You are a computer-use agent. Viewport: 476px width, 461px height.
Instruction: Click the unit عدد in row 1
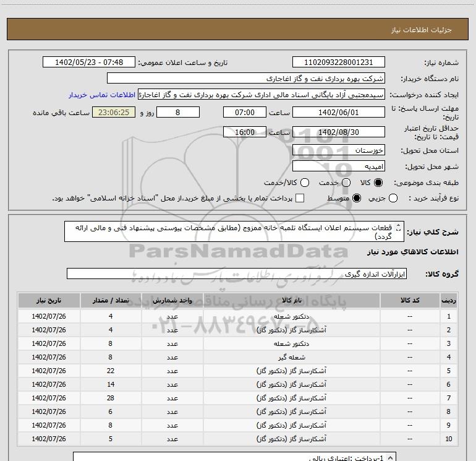(172, 316)
